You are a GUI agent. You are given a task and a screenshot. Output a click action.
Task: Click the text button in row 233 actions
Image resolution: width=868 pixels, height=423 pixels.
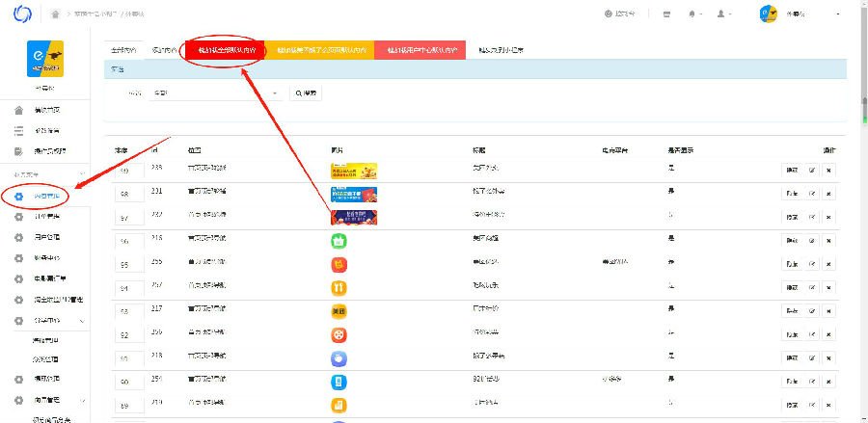[792, 171]
